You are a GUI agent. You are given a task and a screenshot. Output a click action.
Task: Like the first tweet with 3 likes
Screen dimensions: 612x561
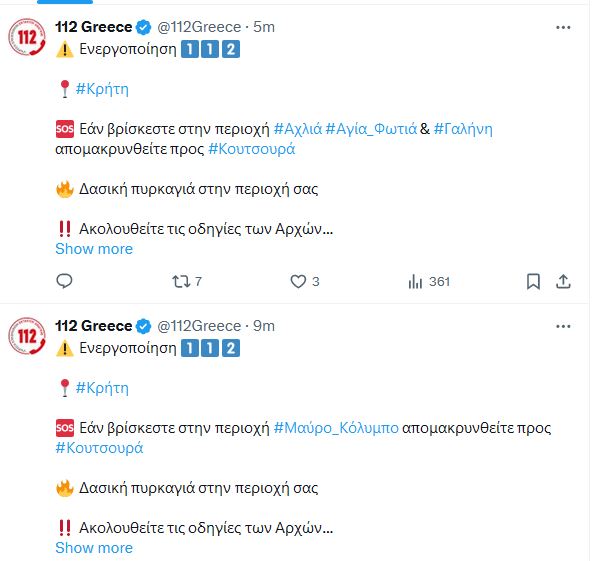298,282
